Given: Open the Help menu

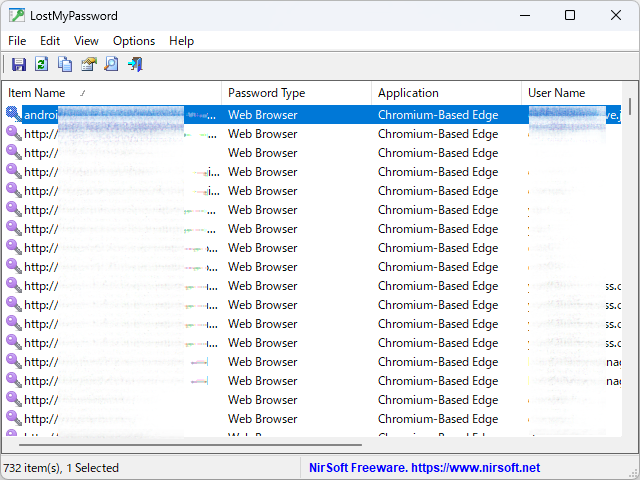Looking at the screenshot, I should click(181, 41).
